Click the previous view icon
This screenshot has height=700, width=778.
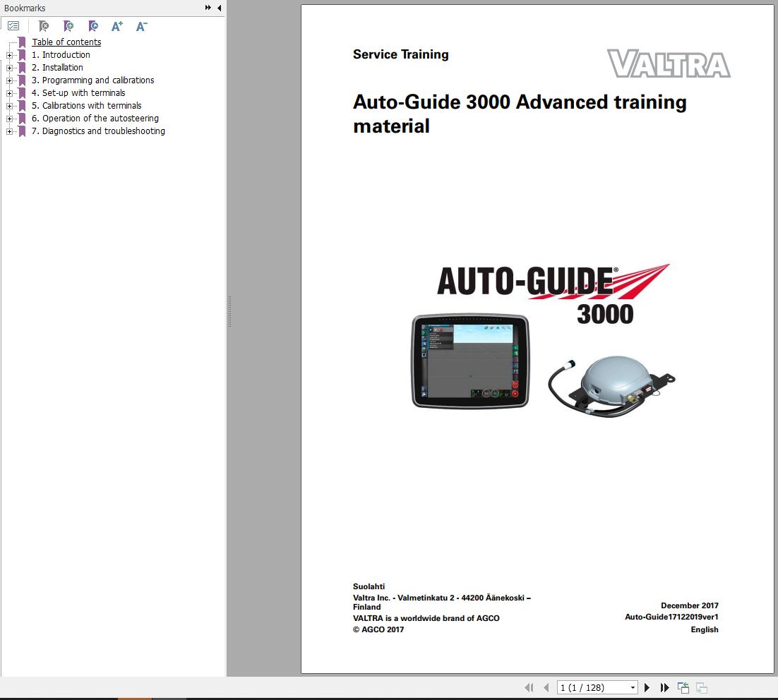683,687
